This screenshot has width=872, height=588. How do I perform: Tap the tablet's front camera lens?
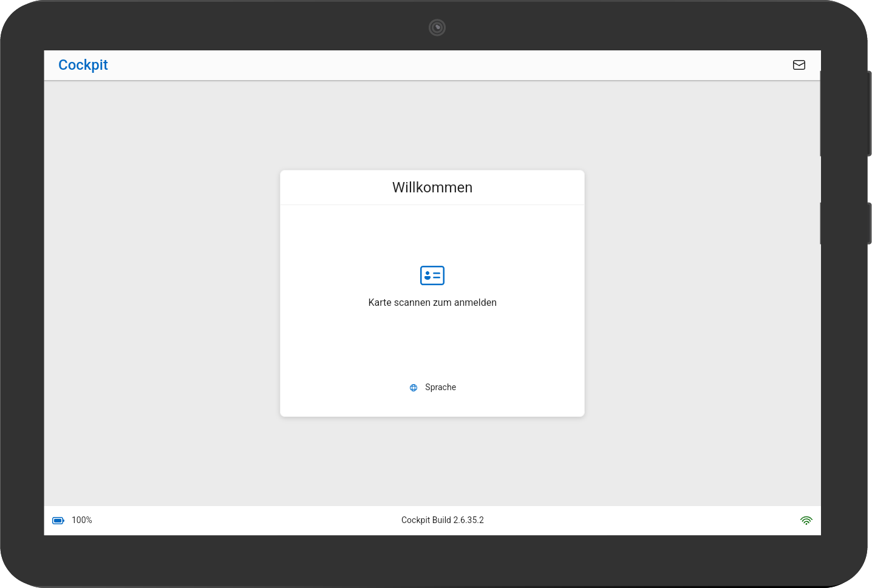437,27
